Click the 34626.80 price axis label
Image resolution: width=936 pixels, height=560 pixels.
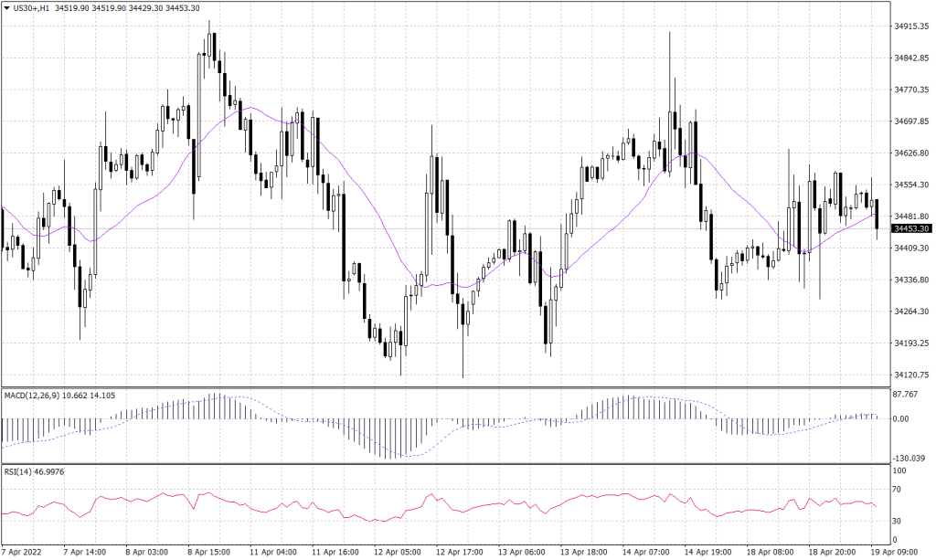[x=911, y=153]
